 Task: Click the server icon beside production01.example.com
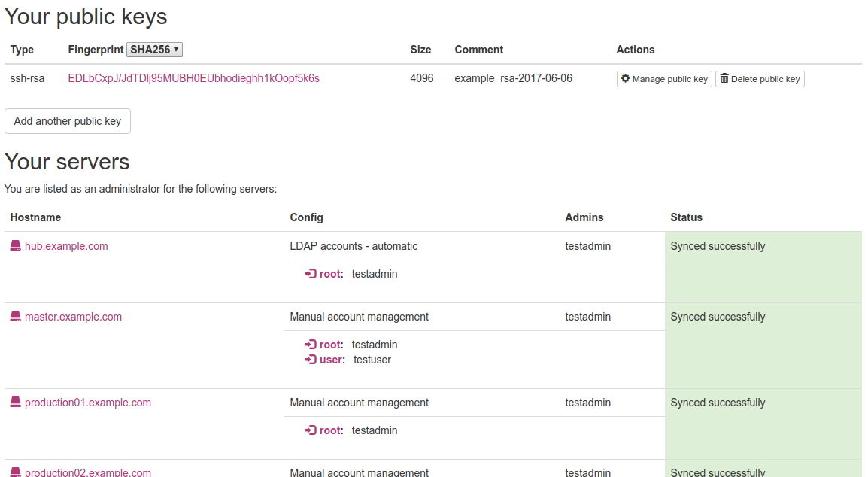click(x=16, y=403)
